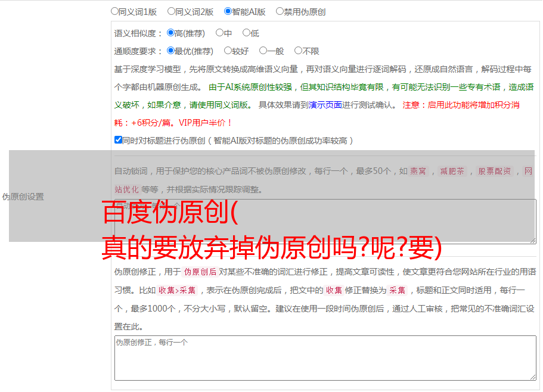The image size is (543, 392).
Task: Set 通顺度要求 to 一般
Action: (x=263, y=51)
